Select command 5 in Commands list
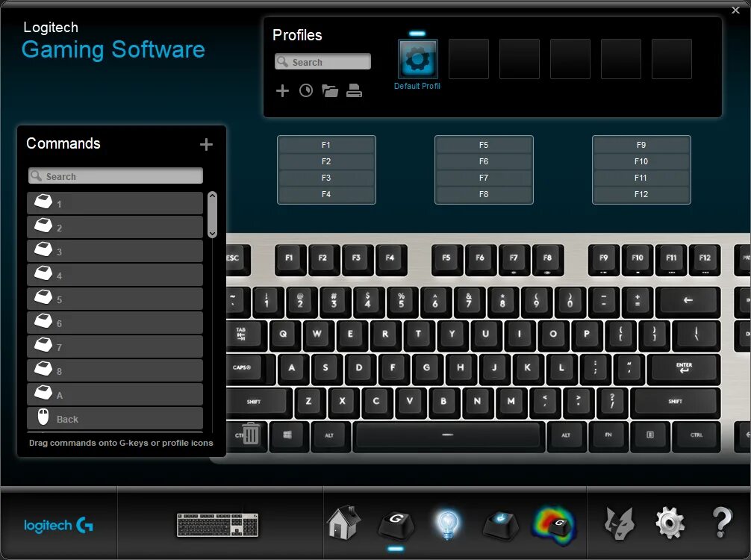Screen dimensions: 751x560 (x=115, y=299)
